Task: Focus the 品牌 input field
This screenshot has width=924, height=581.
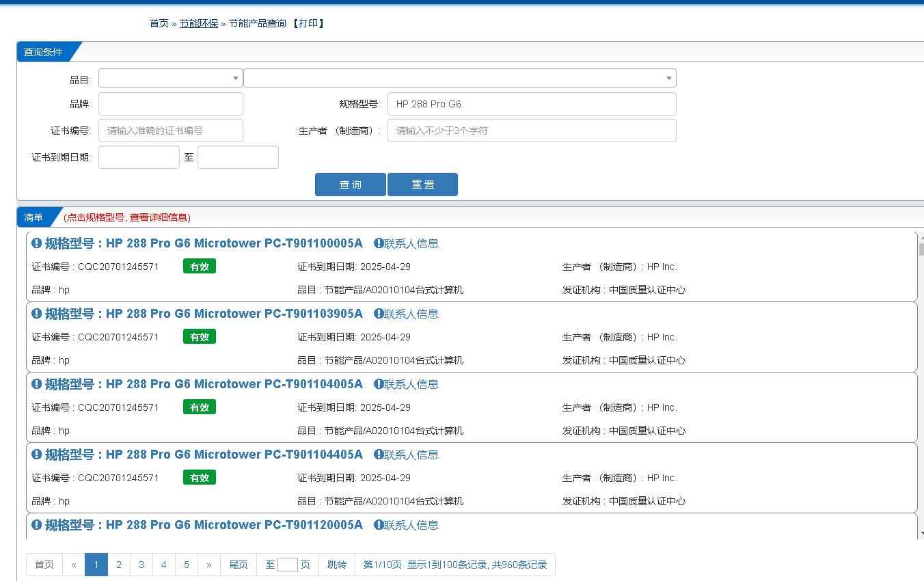Action: coord(171,104)
